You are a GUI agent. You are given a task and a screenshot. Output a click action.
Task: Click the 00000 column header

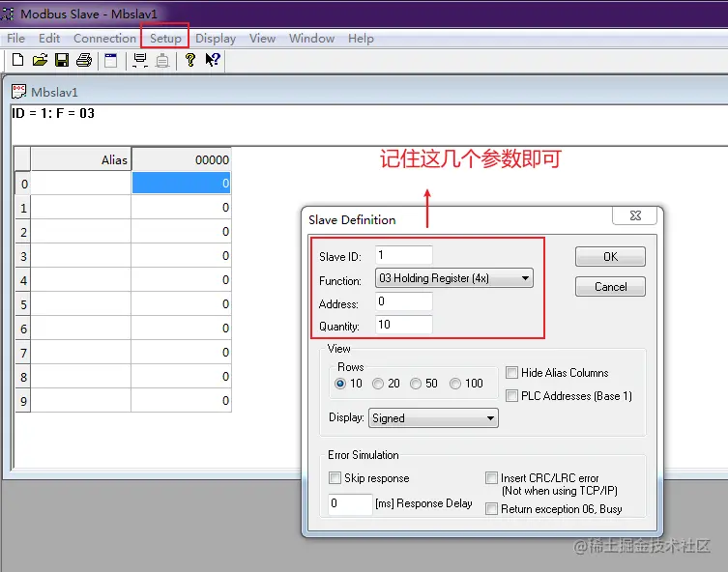click(x=181, y=159)
